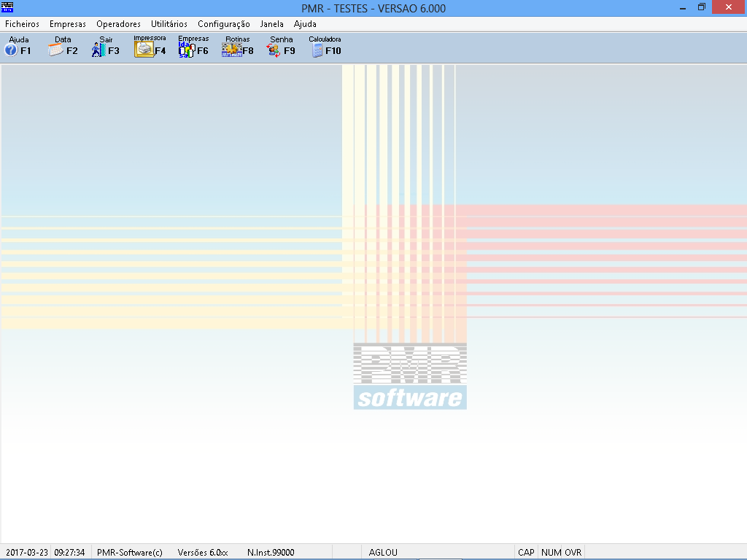This screenshot has width=747, height=560.
Task: Close the PMR window
Action: 729,7
